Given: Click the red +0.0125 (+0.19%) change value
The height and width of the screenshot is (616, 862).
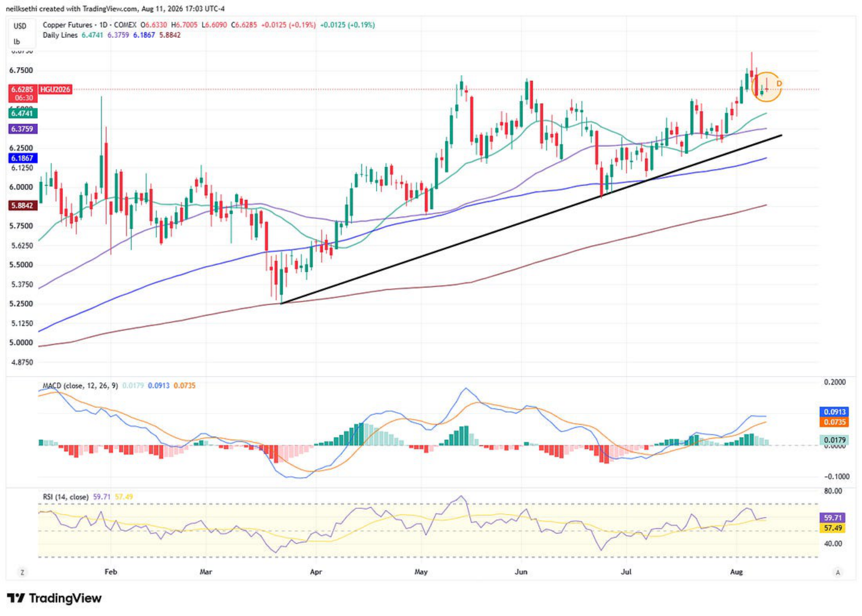Looking at the screenshot, I should (x=288, y=25).
